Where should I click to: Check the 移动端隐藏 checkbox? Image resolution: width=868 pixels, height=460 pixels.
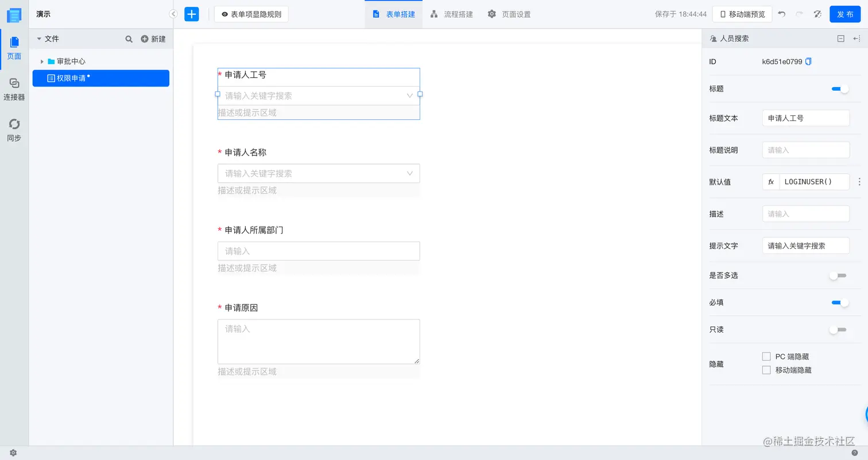point(766,371)
